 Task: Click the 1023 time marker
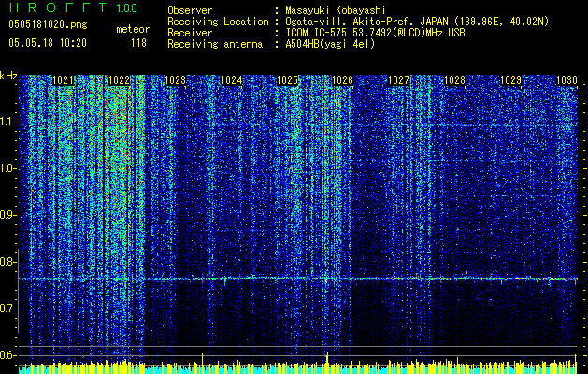click(175, 80)
